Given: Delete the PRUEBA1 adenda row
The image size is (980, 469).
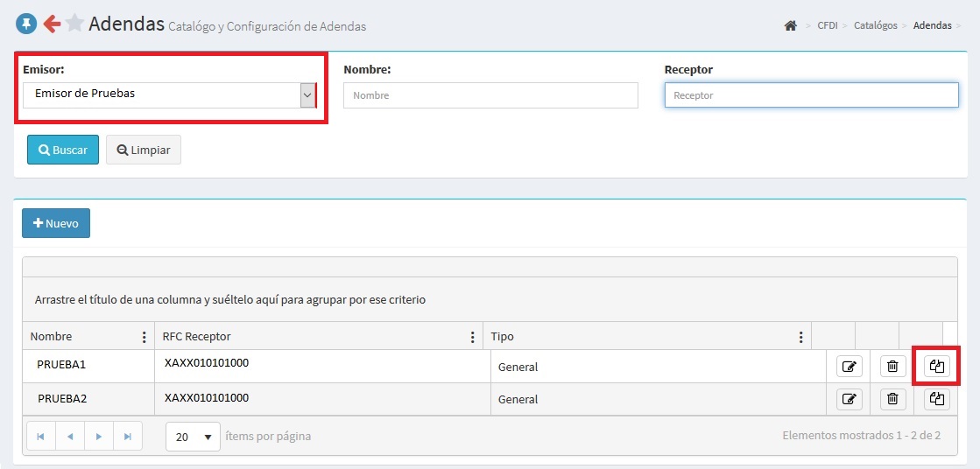Looking at the screenshot, I should click(892, 367).
